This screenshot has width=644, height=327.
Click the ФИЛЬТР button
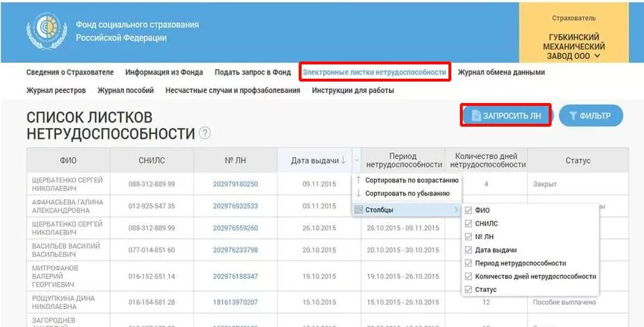591,116
